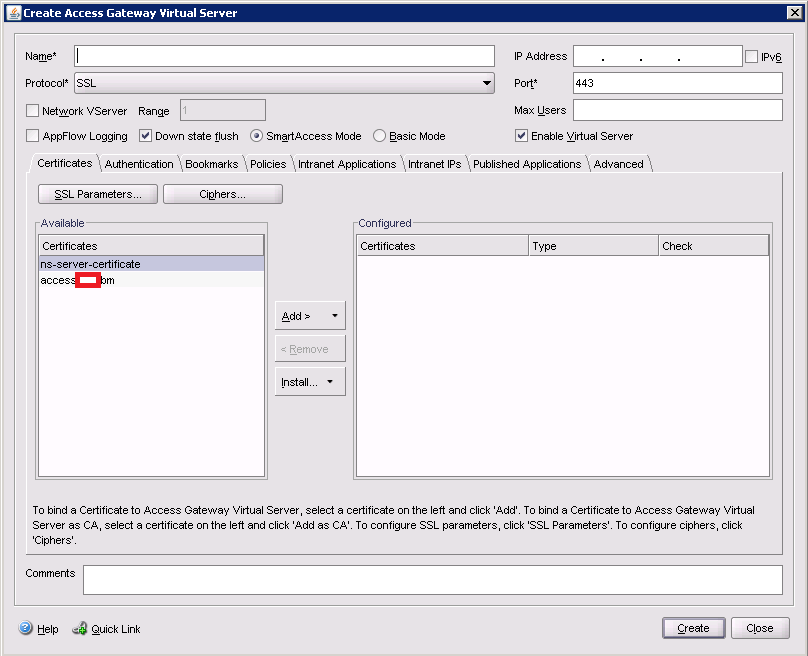Click the Help question mark icon
The image size is (808, 656).
click(26, 628)
